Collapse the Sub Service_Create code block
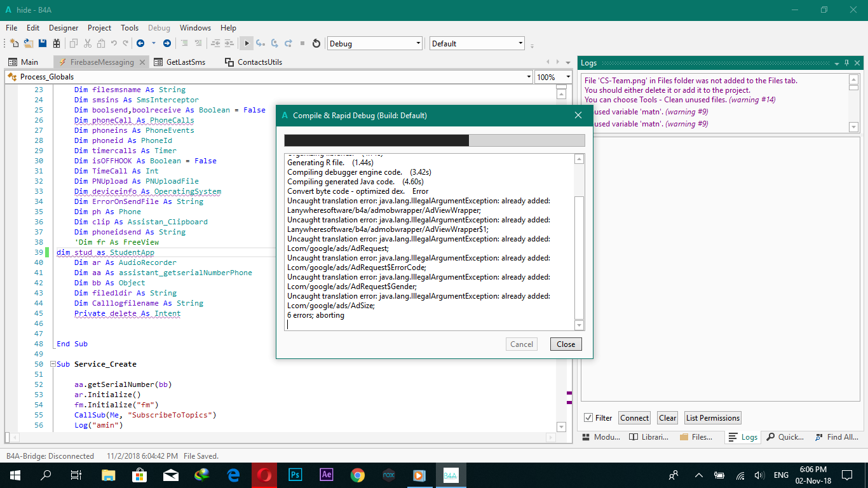Image resolution: width=868 pixels, height=488 pixels. (x=52, y=364)
